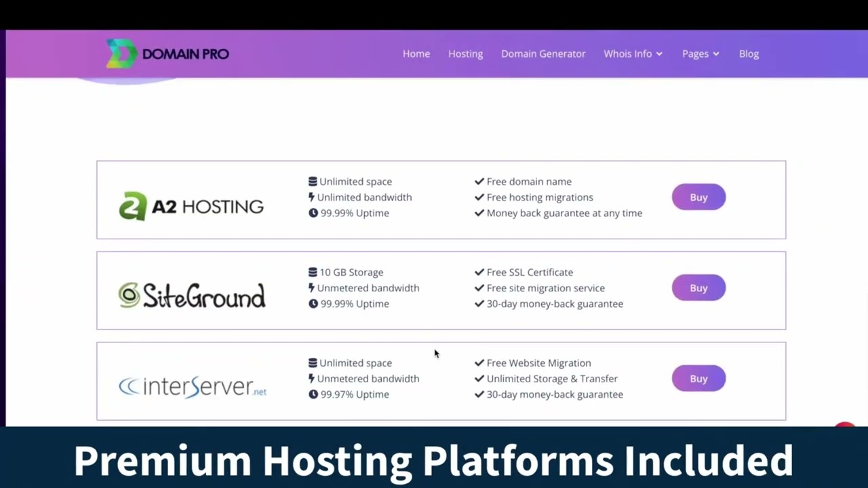
Task: Select the 'Unlimited Storage & Transfer' text
Action: [552, 379]
